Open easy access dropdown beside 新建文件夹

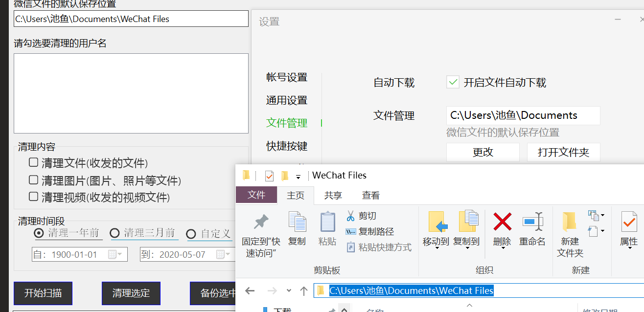click(596, 231)
